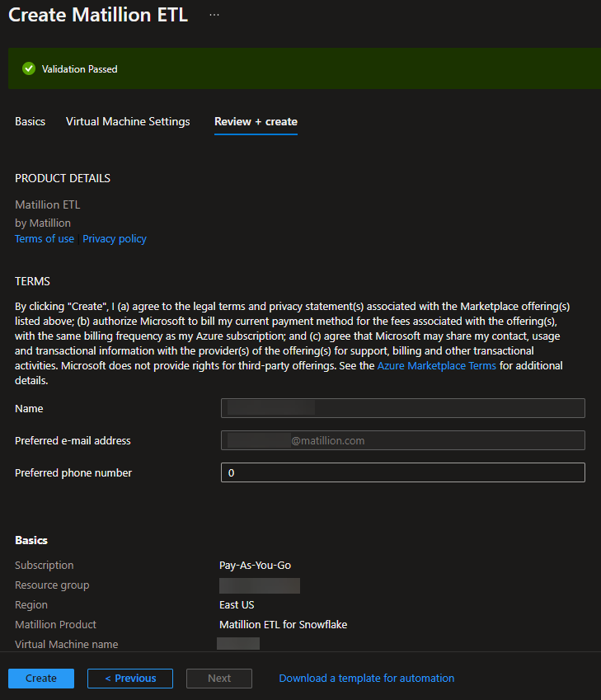
Task: Click the Region label
Action: click(31, 605)
